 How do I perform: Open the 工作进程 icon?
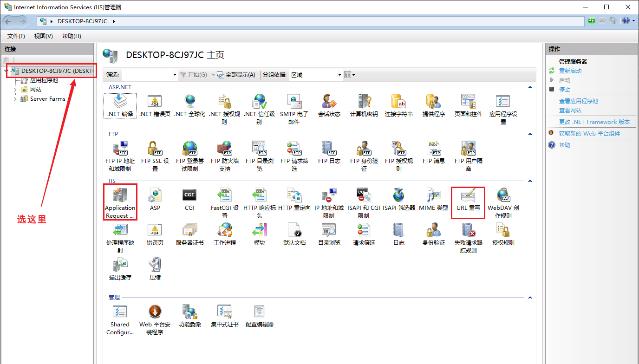[225, 234]
